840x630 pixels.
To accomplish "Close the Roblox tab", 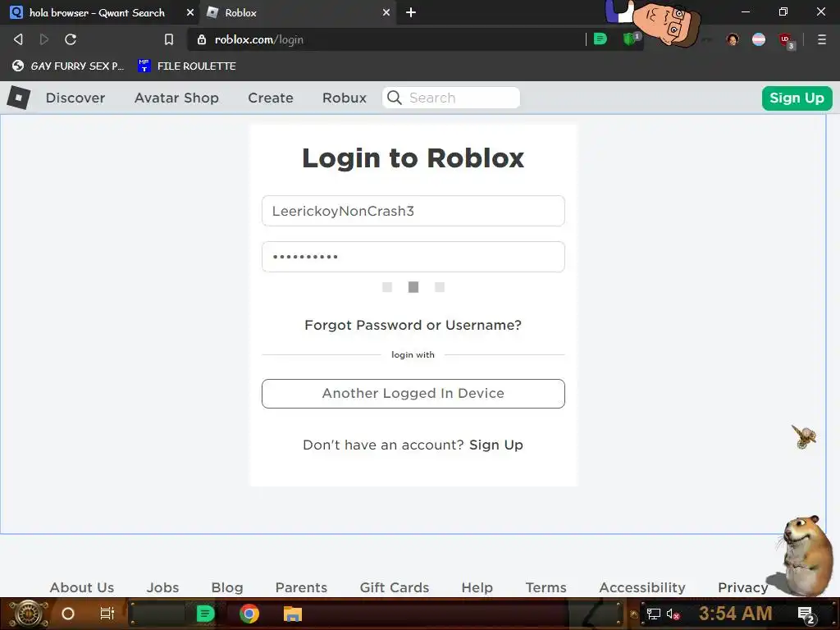I will click(386, 12).
